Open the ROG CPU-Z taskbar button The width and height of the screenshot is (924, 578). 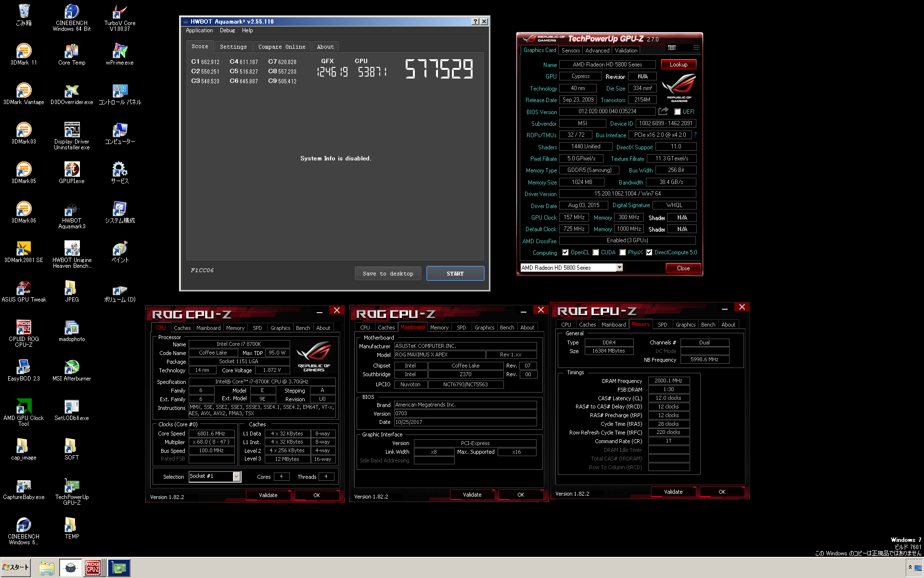pos(93,567)
